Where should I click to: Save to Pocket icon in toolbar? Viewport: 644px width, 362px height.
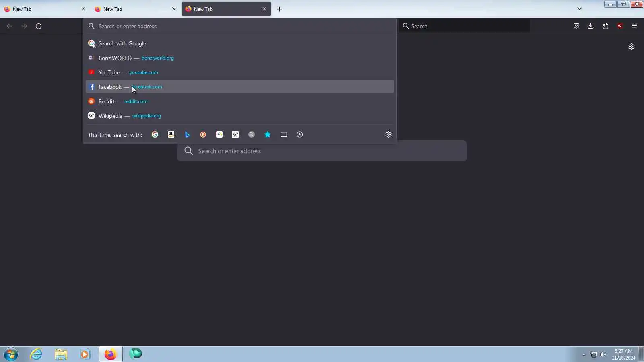(x=576, y=26)
